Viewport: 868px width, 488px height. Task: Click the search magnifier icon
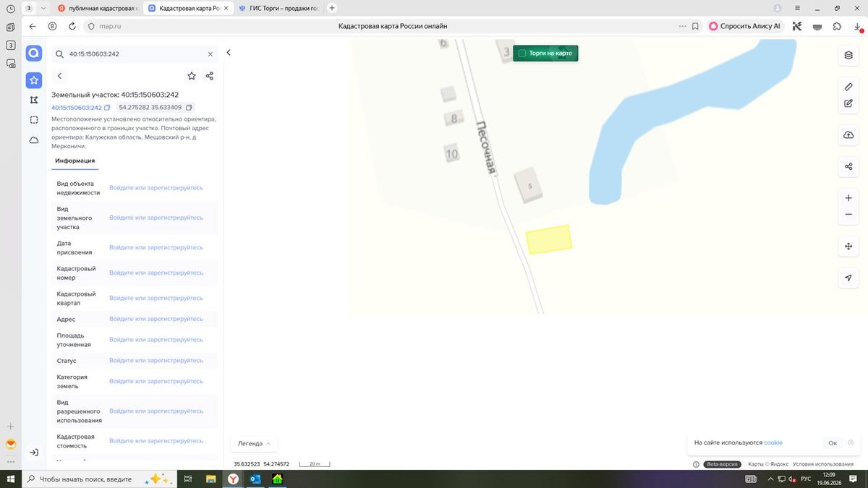[60, 54]
